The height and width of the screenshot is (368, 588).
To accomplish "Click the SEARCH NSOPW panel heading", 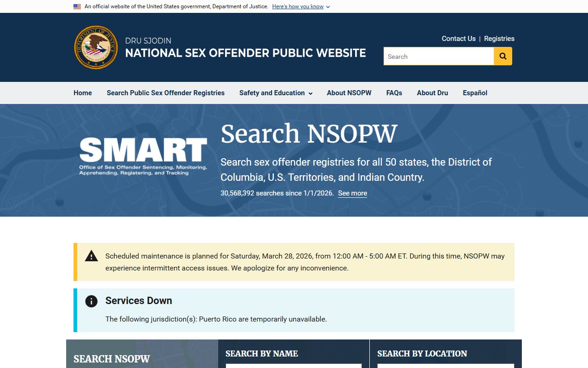I will click(112, 359).
